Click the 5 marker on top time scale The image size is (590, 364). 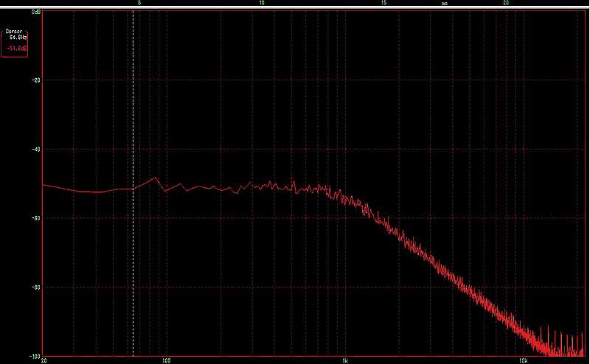pyautogui.click(x=139, y=3)
